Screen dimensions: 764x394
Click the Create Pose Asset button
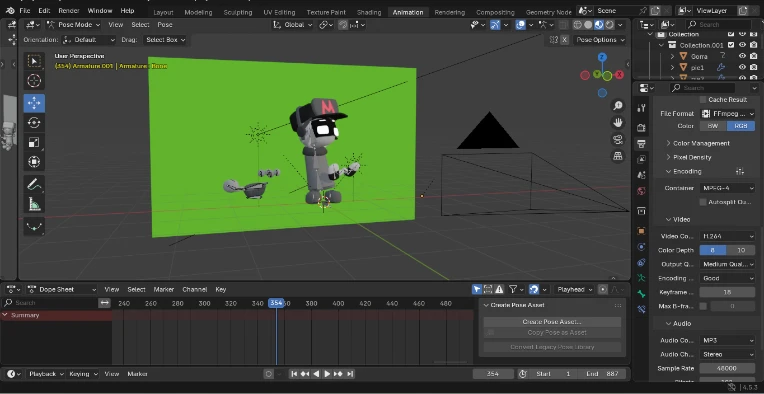tap(552, 321)
